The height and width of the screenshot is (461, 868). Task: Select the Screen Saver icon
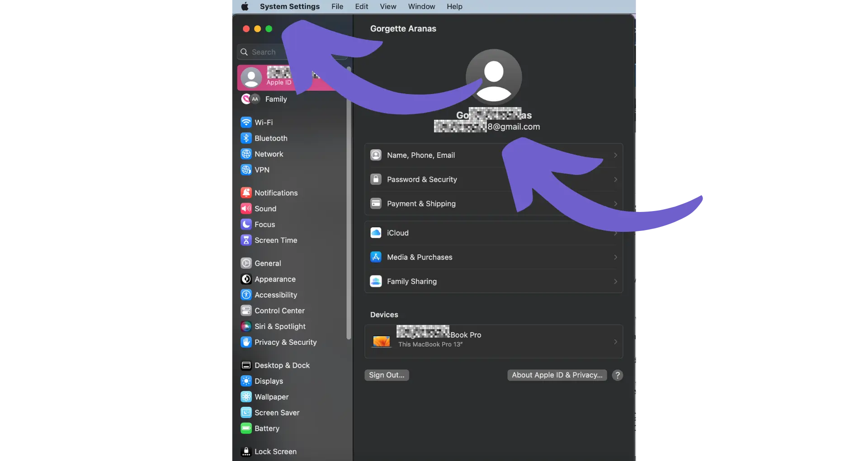(x=246, y=413)
